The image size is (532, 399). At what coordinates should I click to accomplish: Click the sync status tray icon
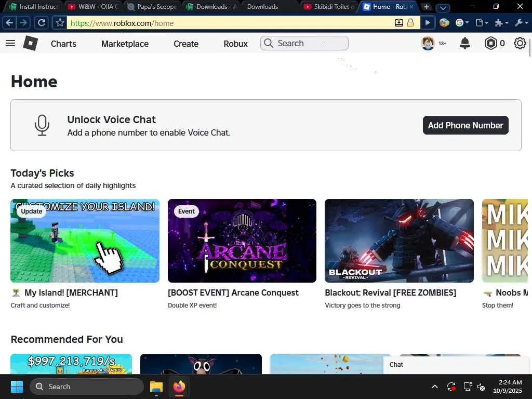tap(451, 387)
